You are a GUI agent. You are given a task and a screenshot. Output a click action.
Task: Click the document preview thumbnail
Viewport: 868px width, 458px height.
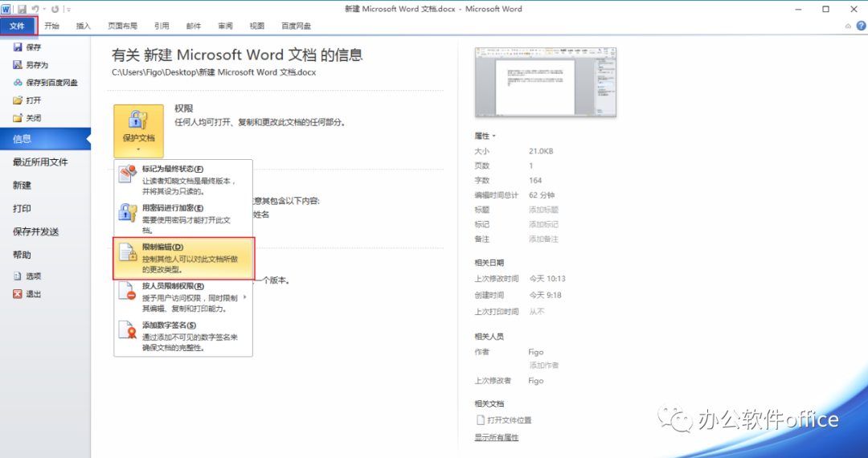(x=545, y=82)
